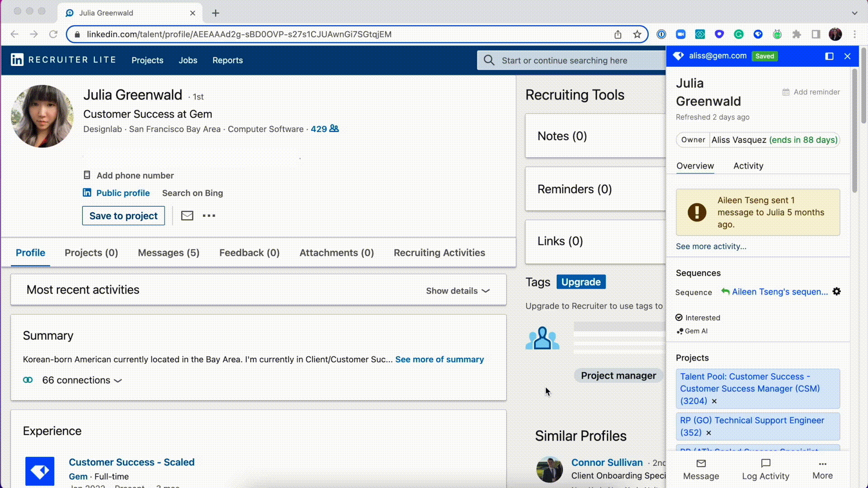The image size is (868, 488).
Task: Click the Log Activity icon
Action: [x=765, y=464]
